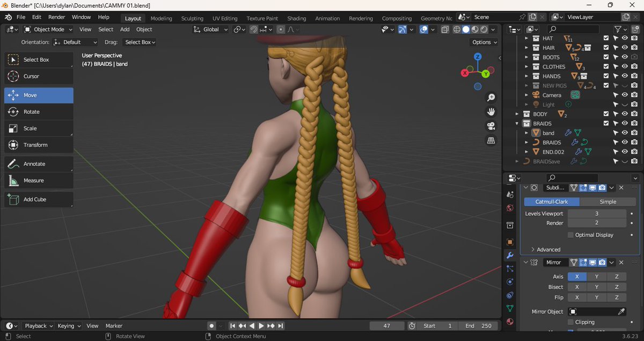
Task: Select the Transform tool
Action: tap(39, 145)
